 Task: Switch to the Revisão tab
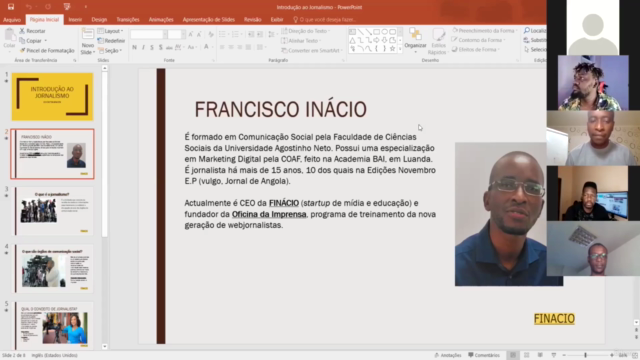click(x=253, y=20)
